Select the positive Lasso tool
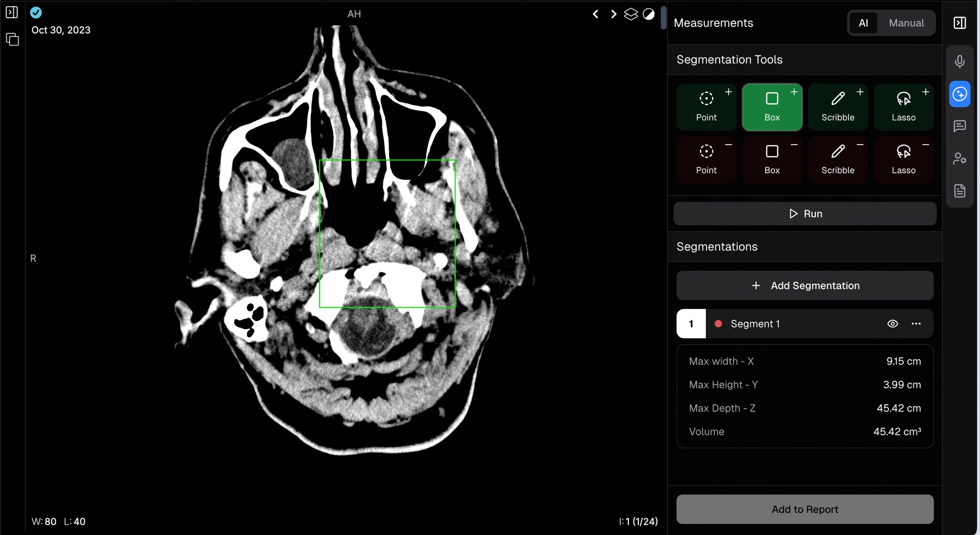 coord(903,107)
